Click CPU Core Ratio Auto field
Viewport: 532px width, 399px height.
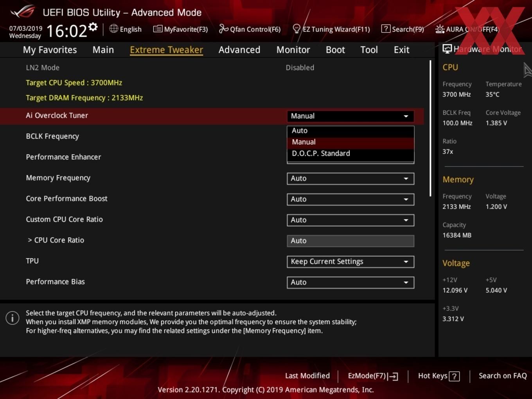(350, 241)
